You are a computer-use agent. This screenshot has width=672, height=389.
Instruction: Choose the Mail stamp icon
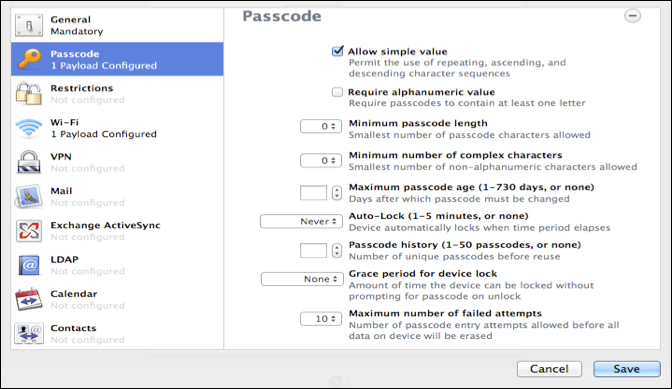[x=29, y=196]
